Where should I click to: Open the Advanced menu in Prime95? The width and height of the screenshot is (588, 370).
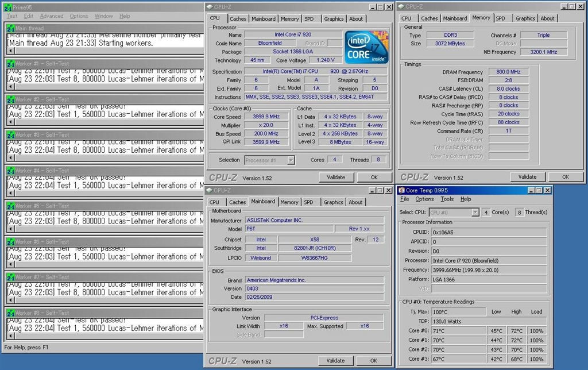tap(52, 16)
